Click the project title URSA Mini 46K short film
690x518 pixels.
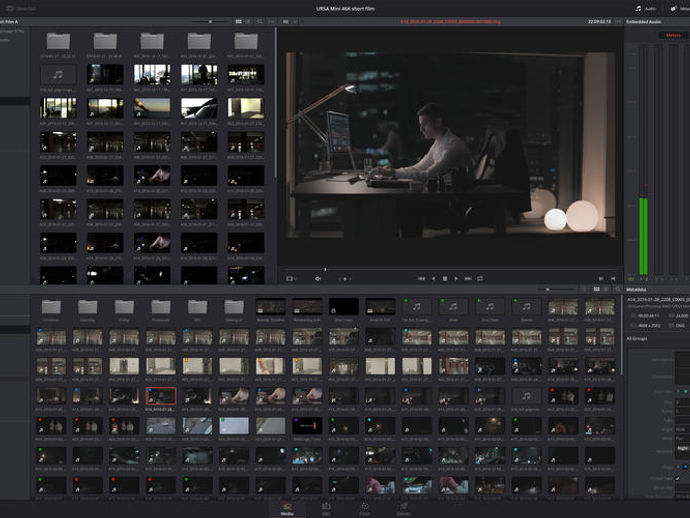coord(345,8)
